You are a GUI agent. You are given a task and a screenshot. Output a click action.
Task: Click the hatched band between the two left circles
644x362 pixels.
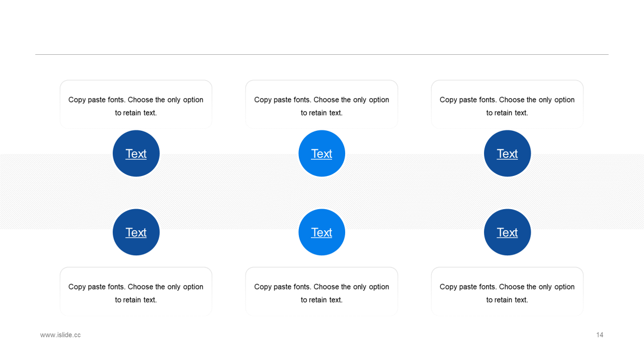[x=136, y=193]
